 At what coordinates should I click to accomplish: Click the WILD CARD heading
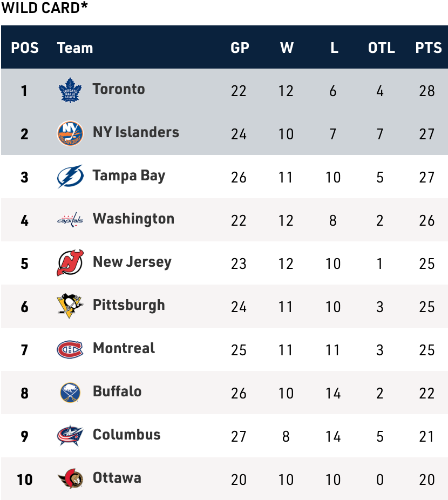(44, 8)
